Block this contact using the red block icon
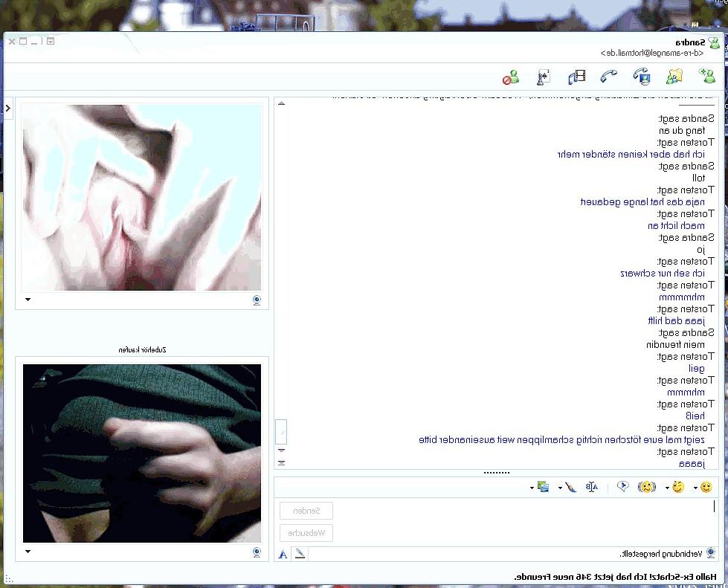728x588 pixels. [511, 77]
